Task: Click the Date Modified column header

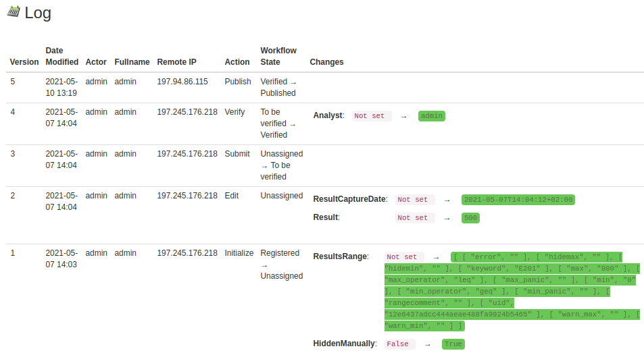Action: point(61,56)
